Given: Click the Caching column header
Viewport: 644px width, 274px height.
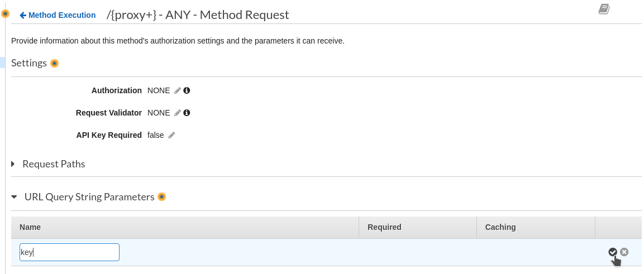Looking at the screenshot, I should 500,227.
